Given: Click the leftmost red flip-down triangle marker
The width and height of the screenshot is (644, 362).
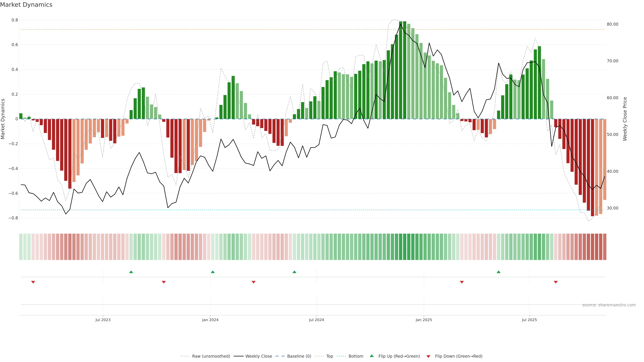Looking at the screenshot, I should point(33,282).
